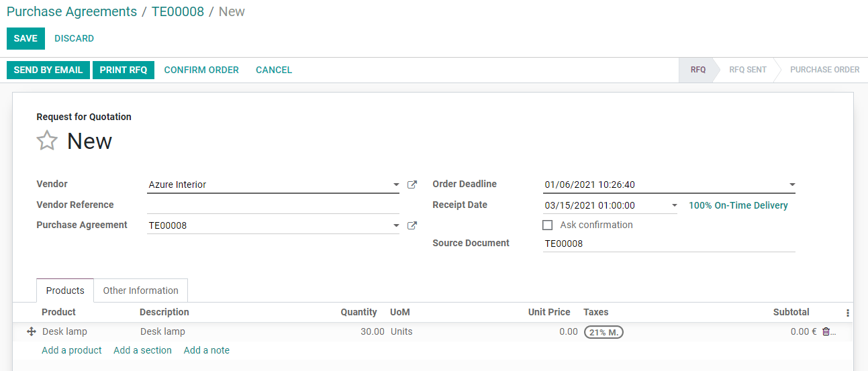Delete the Desk lamp line with trash icon
Viewport: 868px width, 371px height.
coord(826,331)
